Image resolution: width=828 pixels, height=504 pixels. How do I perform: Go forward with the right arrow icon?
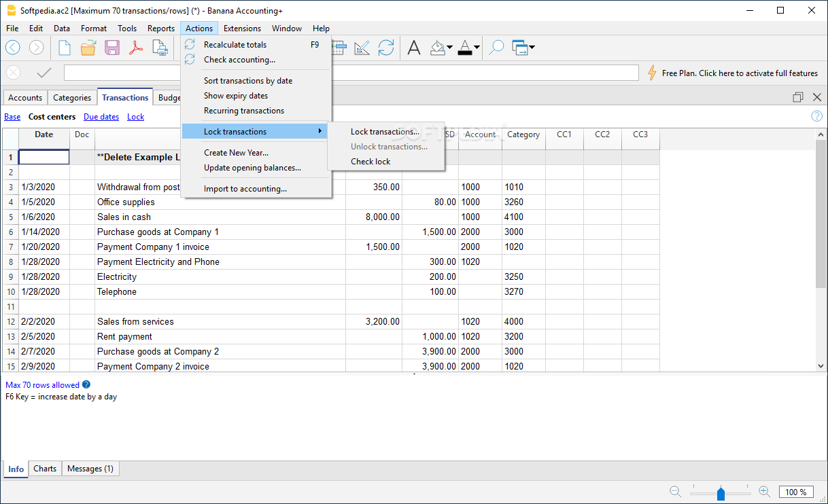(x=36, y=48)
